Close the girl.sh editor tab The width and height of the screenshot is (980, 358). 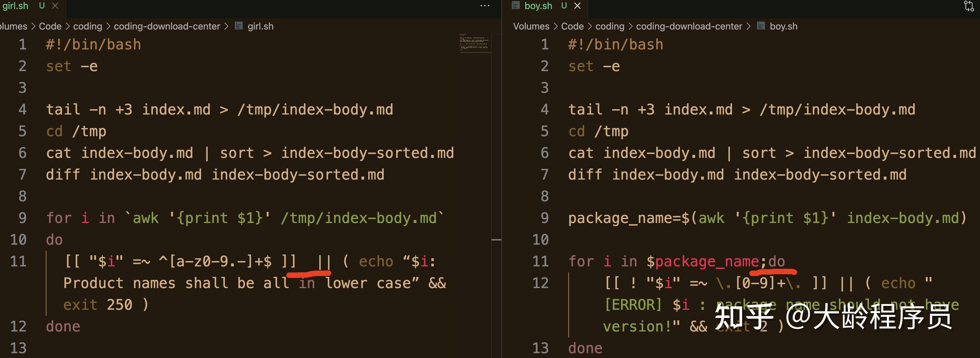tap(55, 6)
